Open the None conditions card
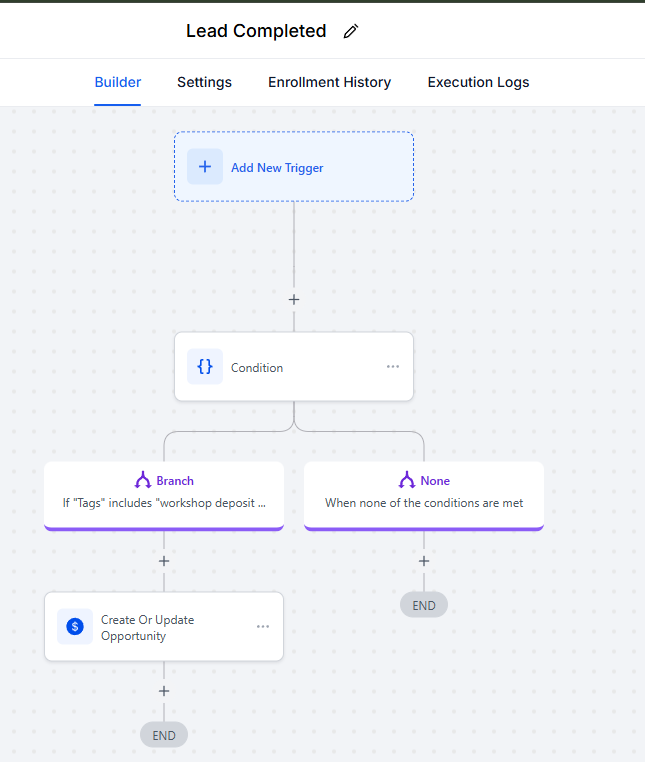Viewport: 645px width, 762px height. [424, 496]
